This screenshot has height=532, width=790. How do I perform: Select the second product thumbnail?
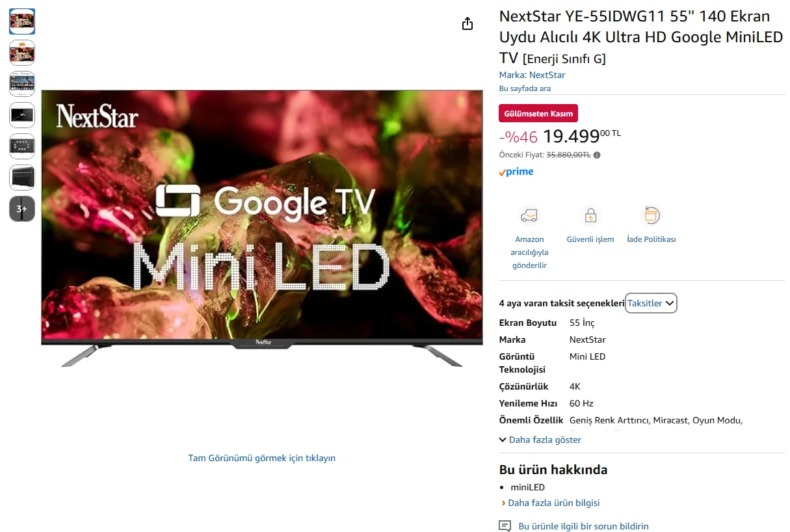point(22,53)
